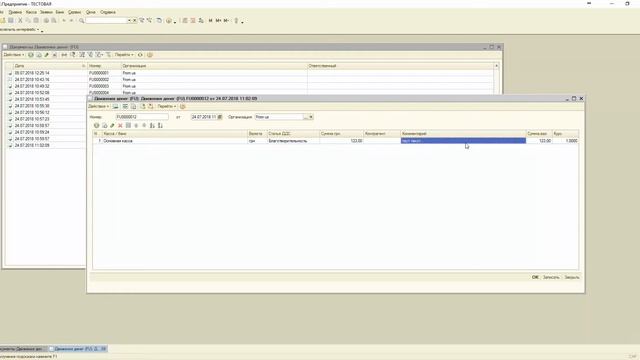
Task: Click copy row icon in table toolbar
Action: [104, 125]
